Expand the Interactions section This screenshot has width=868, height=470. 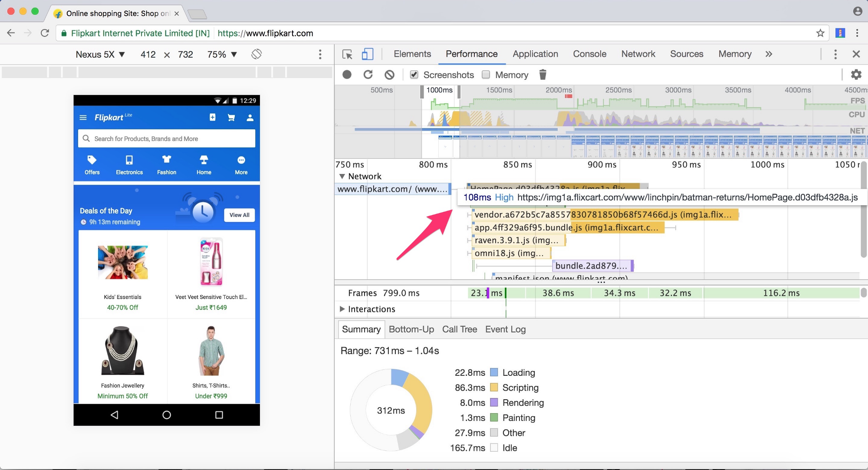[x=342, y=309]
